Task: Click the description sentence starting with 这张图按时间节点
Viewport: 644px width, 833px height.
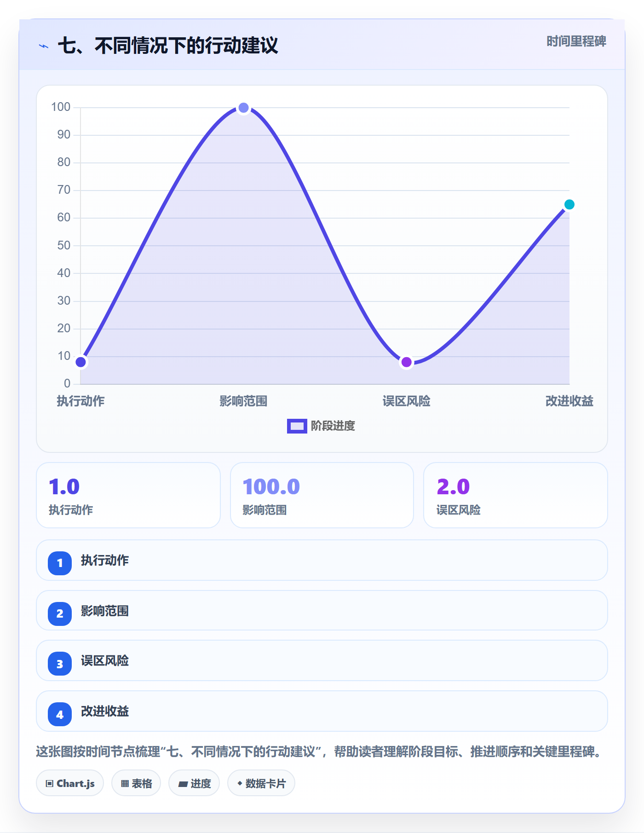Action: [319, 752]
